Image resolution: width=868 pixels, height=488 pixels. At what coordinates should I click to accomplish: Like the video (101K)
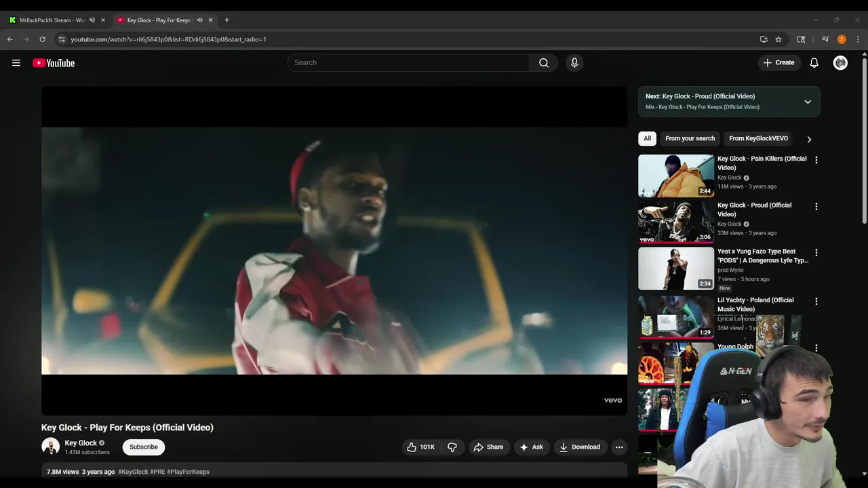click(420, 447)
